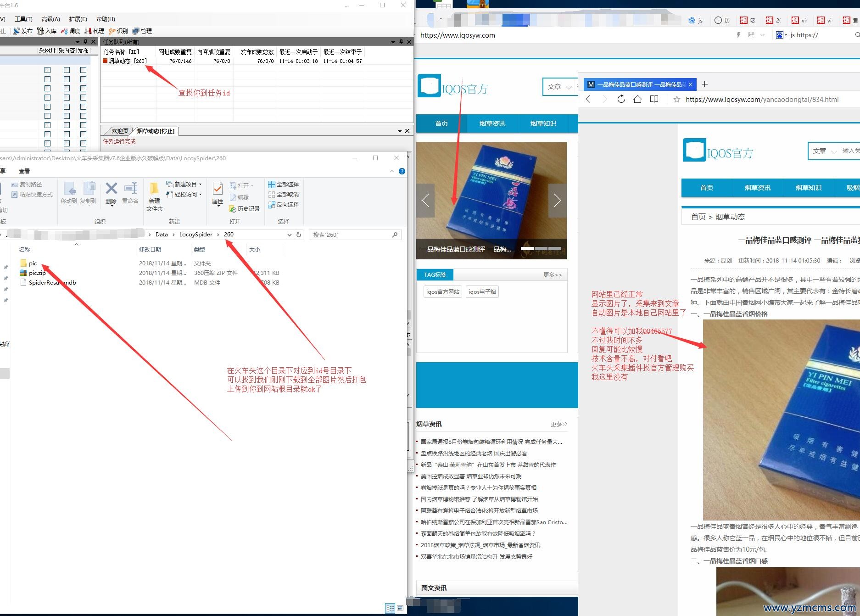Tick the second 发布 checkbox row

click(83, 79)
